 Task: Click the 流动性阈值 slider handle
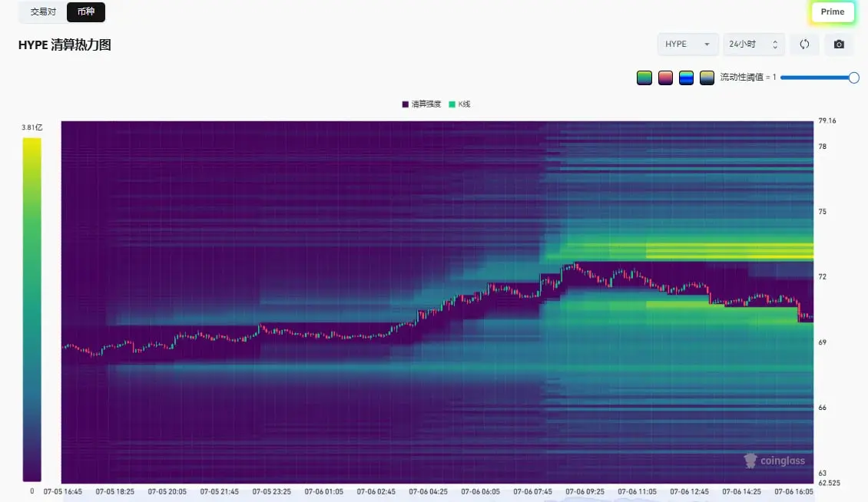(853, 78)
